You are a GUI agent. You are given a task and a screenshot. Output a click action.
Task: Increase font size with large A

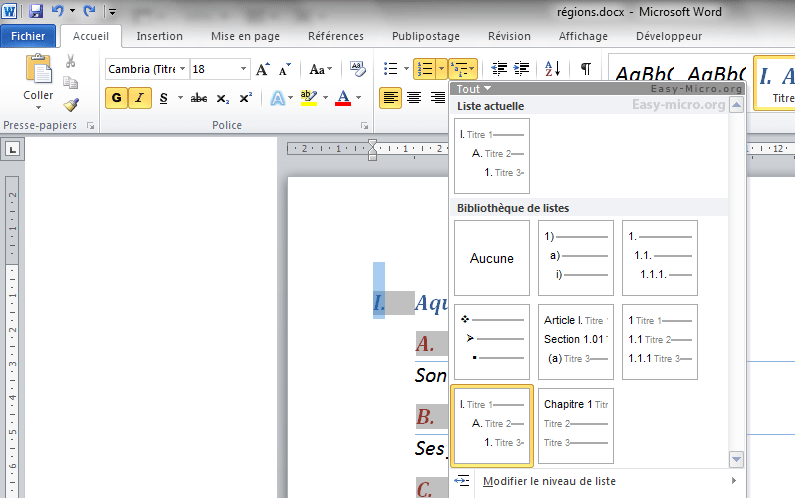[263, 69]
